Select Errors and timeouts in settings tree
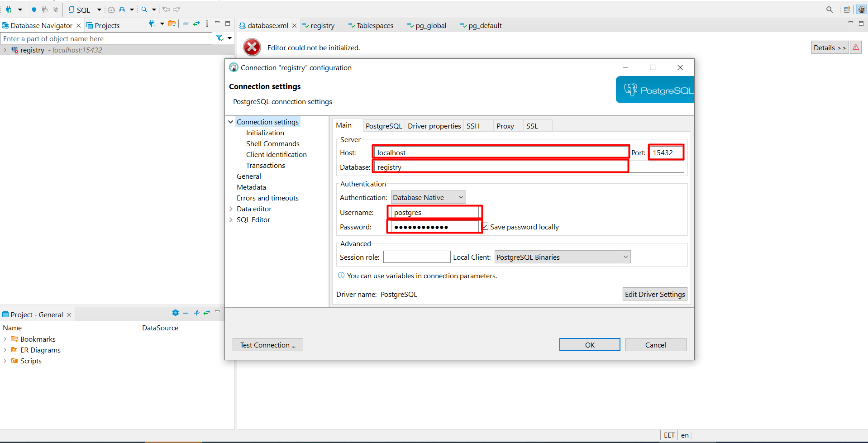 [267, 198]
